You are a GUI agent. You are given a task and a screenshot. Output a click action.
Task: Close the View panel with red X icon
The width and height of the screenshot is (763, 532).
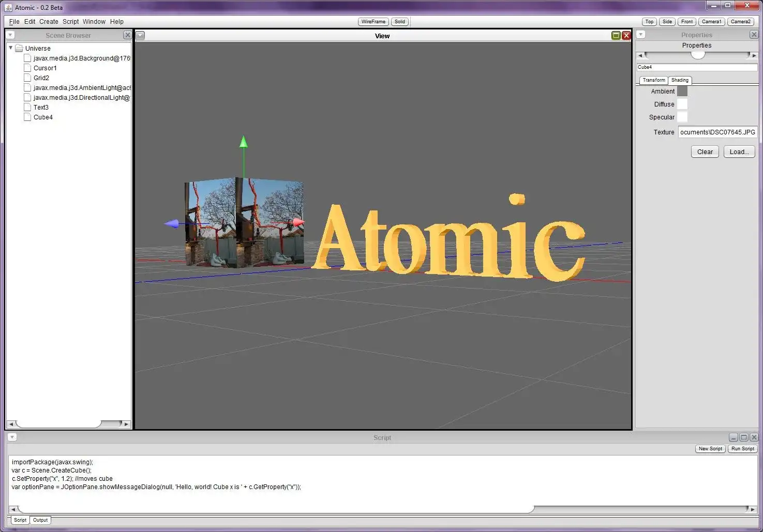point(626,36)
